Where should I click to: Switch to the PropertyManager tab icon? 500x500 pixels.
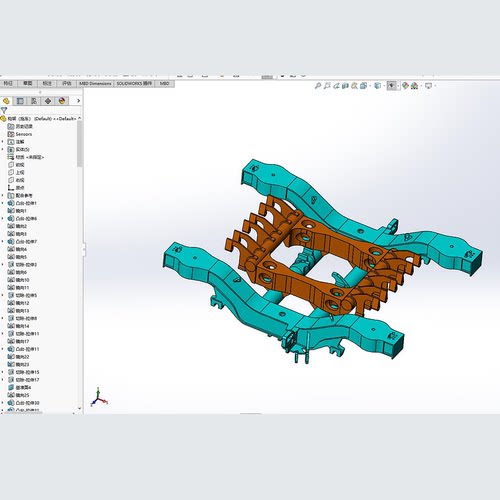point(20,101)
